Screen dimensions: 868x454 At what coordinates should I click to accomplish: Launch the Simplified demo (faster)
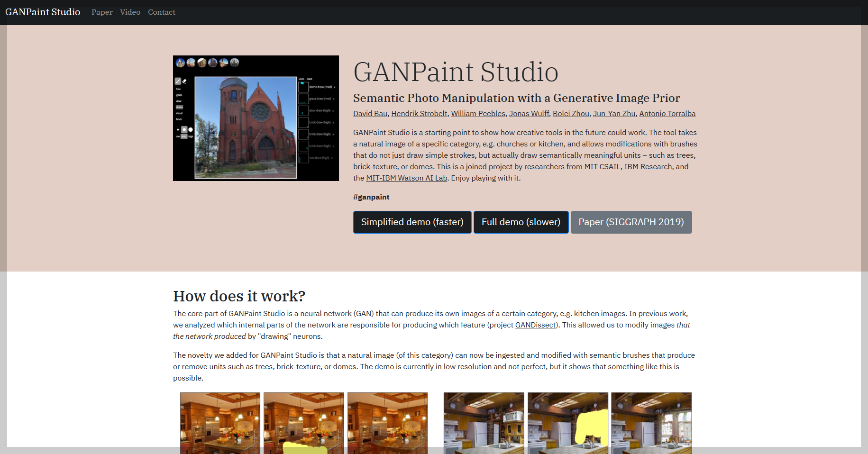pos(412,222)
